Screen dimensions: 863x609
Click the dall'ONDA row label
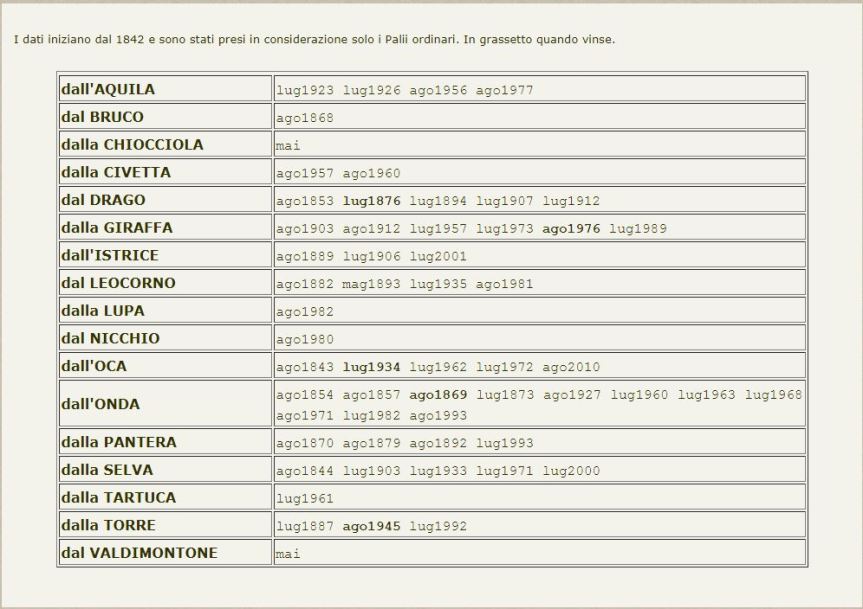tap(100, 405)
